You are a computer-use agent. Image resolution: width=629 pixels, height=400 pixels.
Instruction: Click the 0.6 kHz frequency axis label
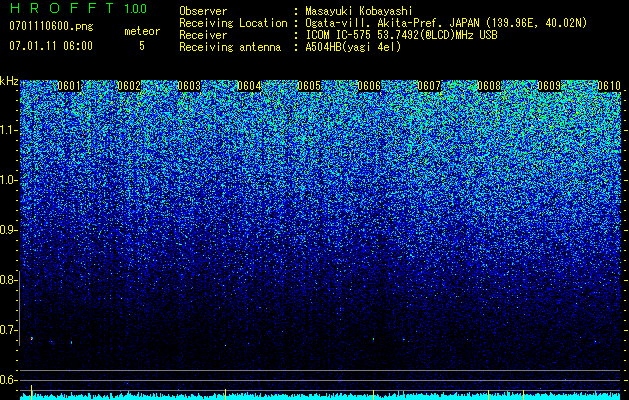pos(8,380)
